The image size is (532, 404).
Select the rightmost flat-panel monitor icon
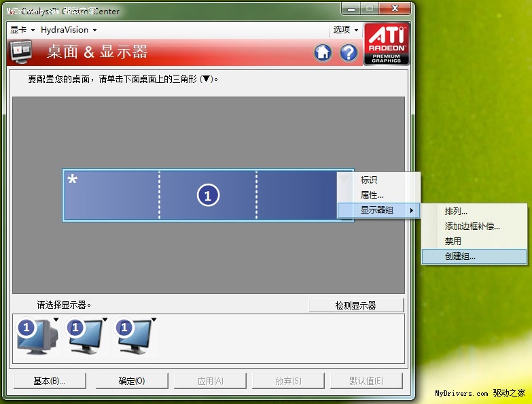coord(135,336)
